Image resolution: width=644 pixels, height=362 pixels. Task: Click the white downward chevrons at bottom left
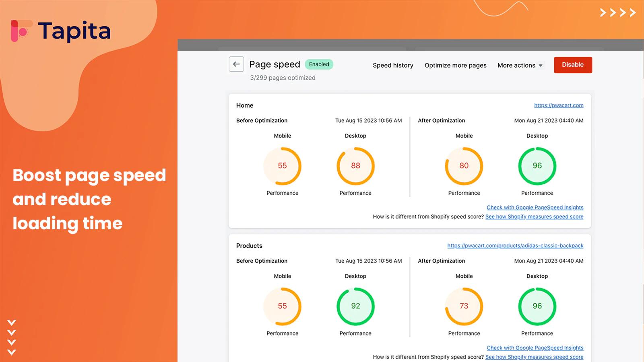click(x=12, y=337)
